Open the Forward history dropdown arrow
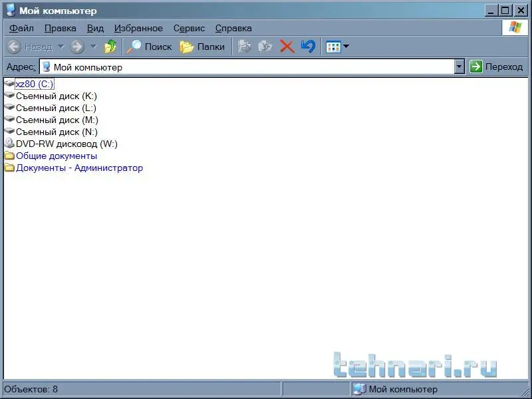The width and height of the screenshot is (532, 399). (94, 47)
